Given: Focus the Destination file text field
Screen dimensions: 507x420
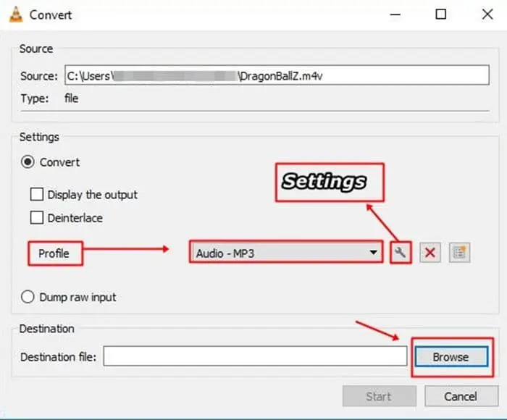Looking at the screenshot, I should click(255, 356).
